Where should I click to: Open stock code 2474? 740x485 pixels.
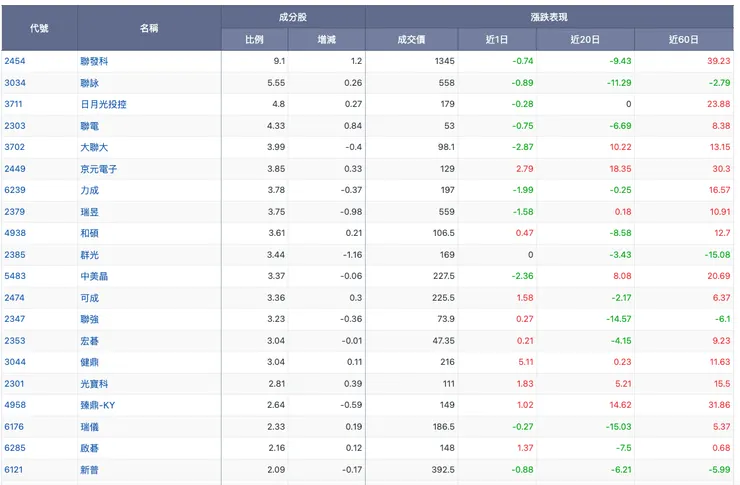click(14, 297)
